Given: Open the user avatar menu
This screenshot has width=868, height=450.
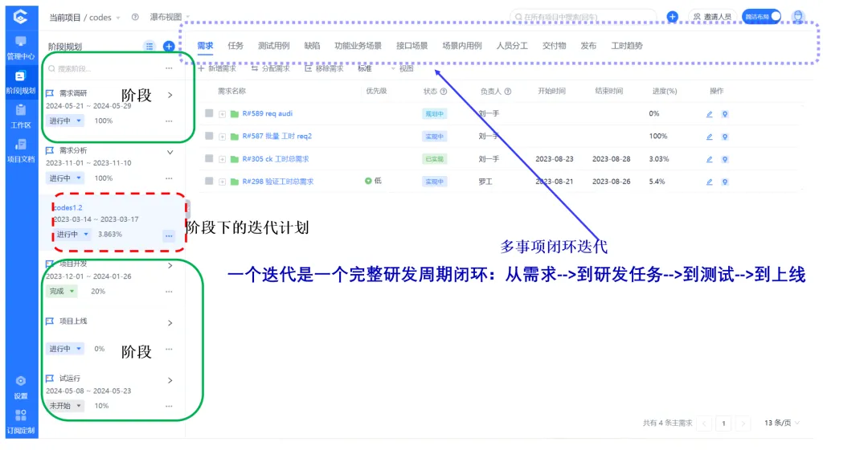Looking at the screenshot, I should point(798,17).
